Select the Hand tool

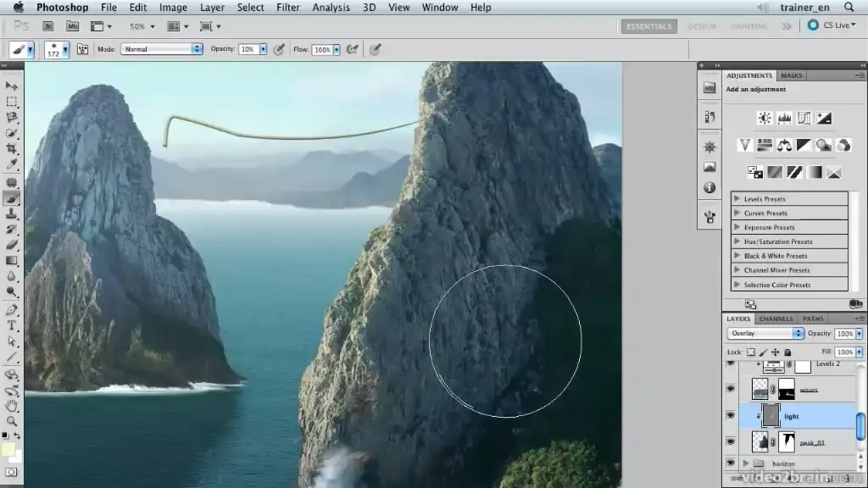12,406
